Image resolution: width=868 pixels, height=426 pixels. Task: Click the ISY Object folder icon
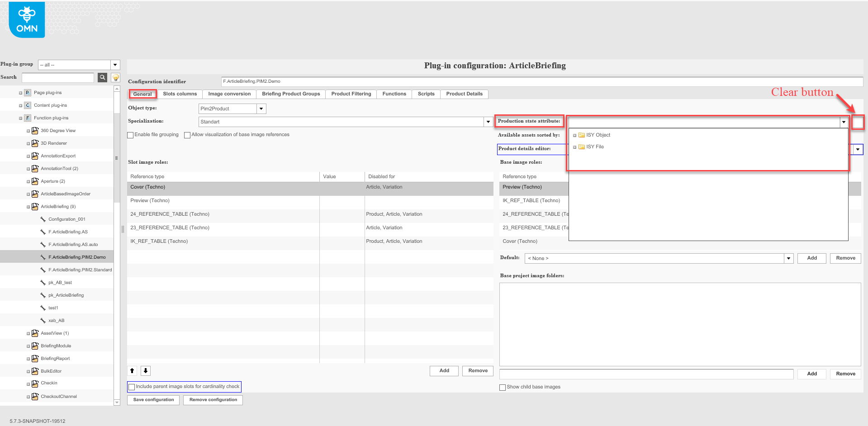[582, 135]
